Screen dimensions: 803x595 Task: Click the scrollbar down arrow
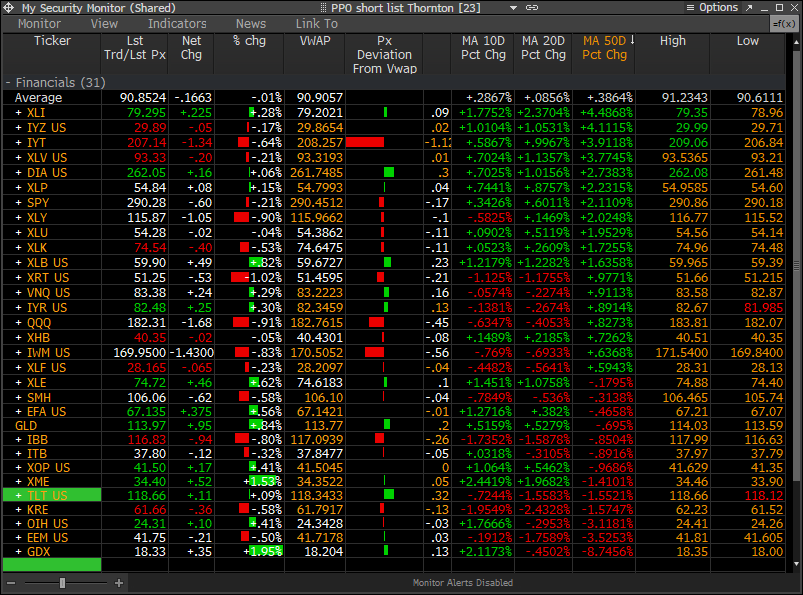pos(796,564)
